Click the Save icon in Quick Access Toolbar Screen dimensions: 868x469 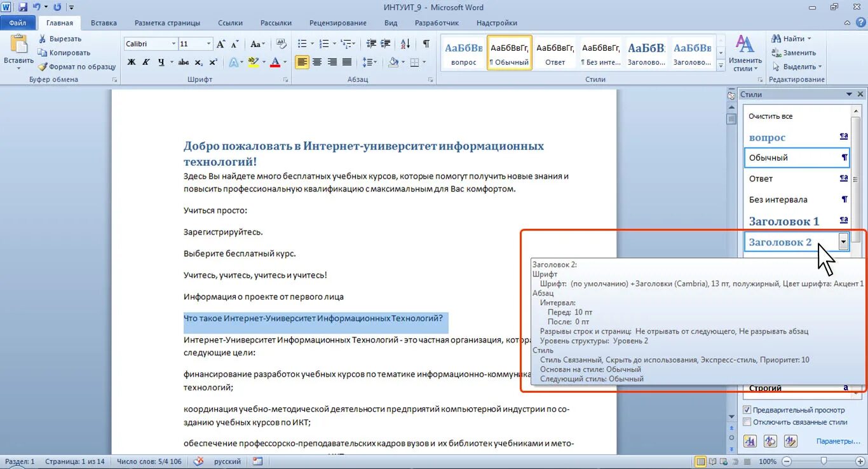[23, 8]
